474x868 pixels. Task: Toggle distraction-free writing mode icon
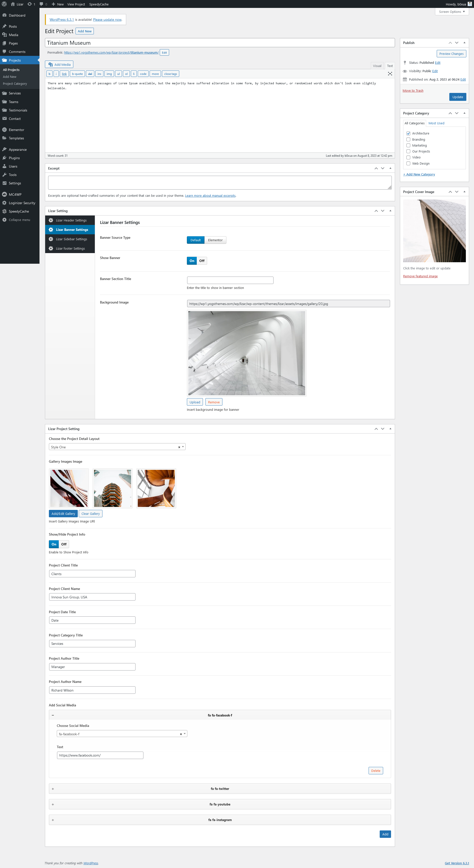tap(390, 74)
